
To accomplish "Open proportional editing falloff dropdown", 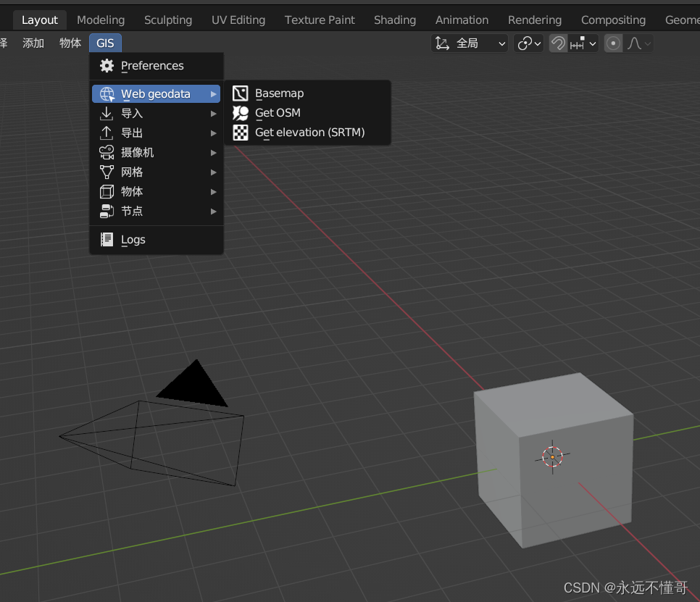I will click(638, 43).
